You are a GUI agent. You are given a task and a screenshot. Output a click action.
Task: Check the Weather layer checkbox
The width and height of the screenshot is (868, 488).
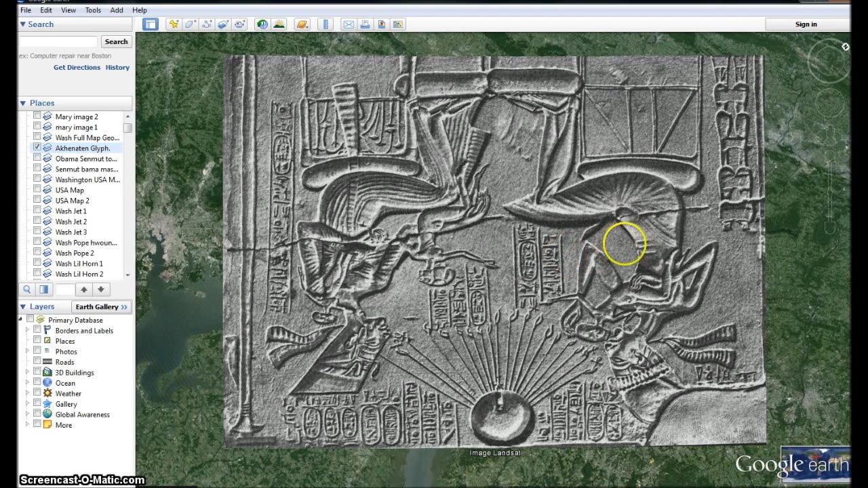click(37, 393)
